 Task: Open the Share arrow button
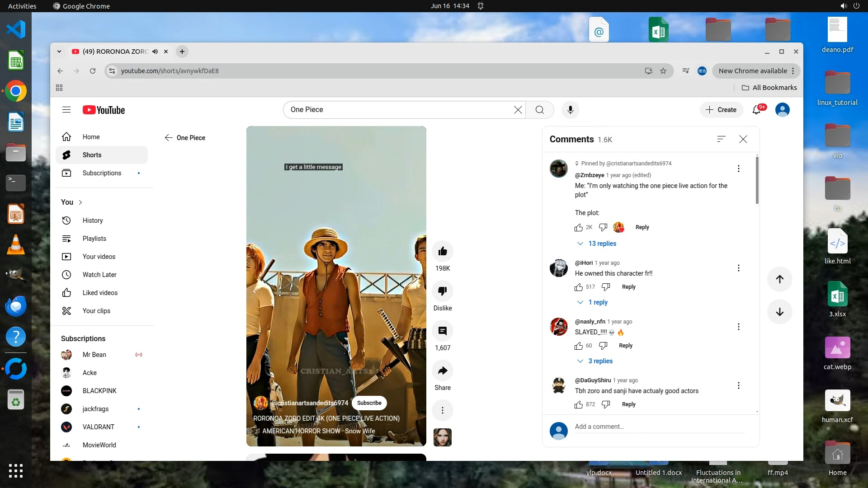442,371
